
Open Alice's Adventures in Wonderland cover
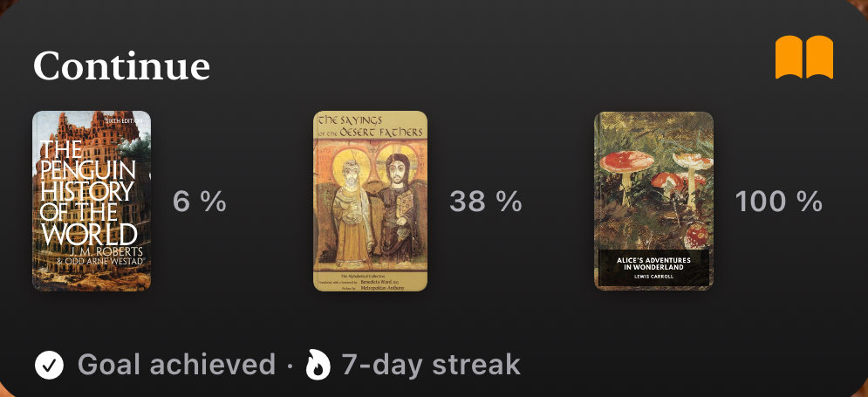653,201
